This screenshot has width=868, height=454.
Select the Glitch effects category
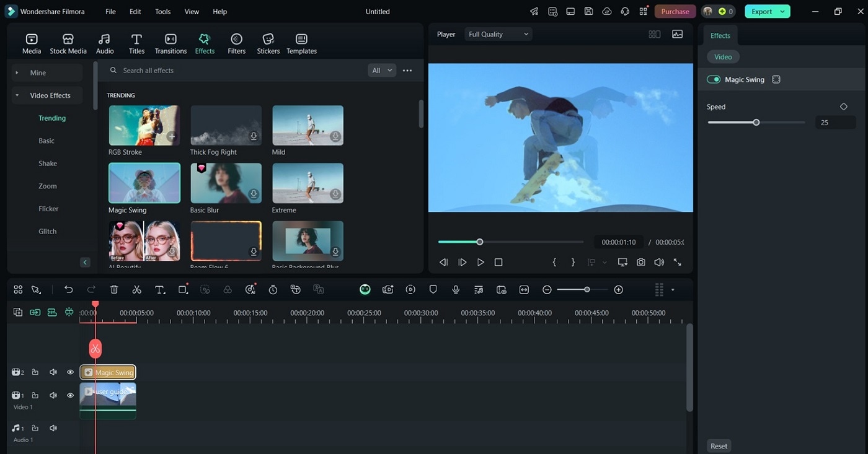click(48, 231)
